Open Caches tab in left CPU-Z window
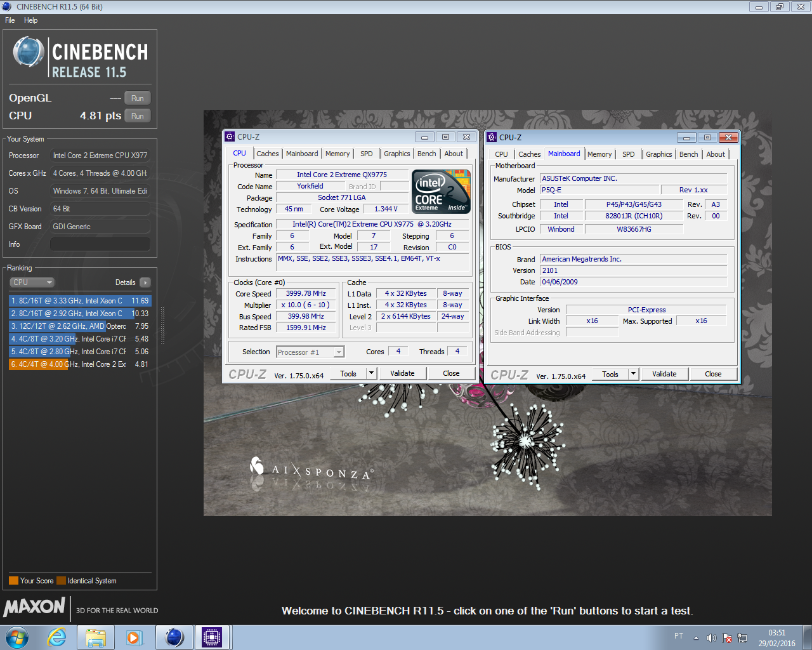 coord(268,154)
